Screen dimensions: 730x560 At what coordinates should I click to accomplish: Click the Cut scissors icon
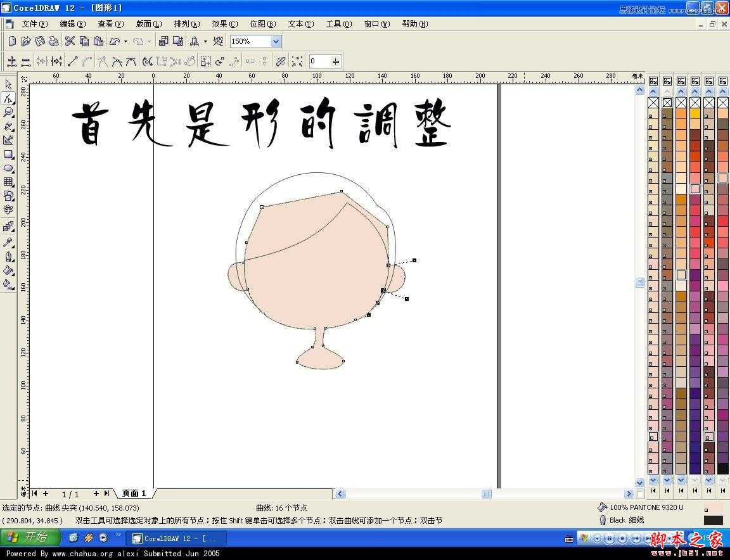[70, 41]
